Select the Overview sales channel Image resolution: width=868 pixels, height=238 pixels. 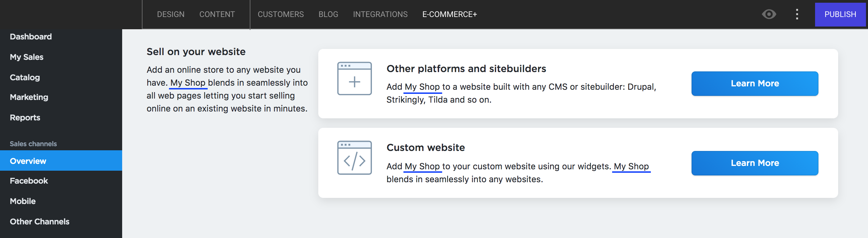click(x=61, y=160)
